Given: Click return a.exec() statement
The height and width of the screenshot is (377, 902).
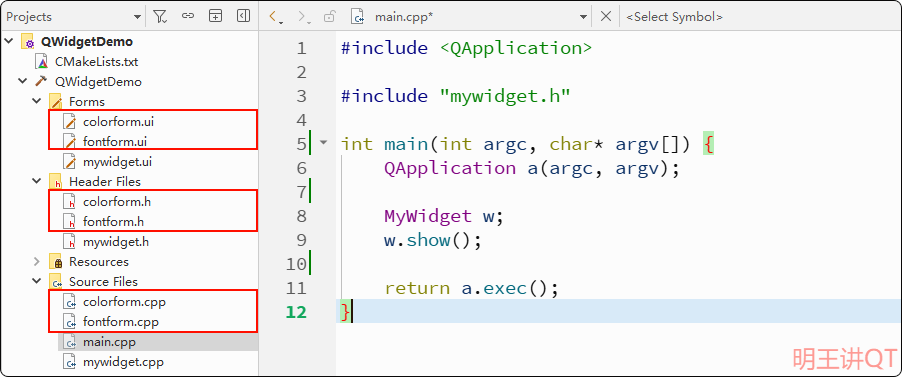Looking at the screenshot, I should pyautogui.click(x=472, y=288).
